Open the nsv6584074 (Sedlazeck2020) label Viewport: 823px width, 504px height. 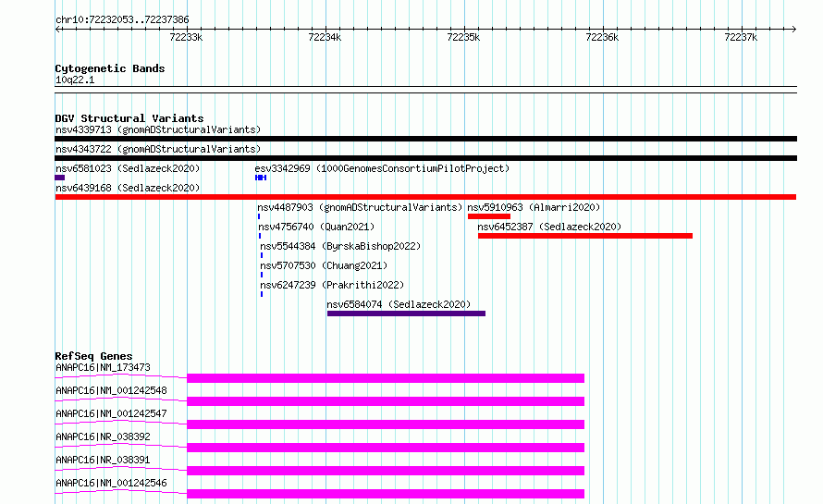pos(399,304)
